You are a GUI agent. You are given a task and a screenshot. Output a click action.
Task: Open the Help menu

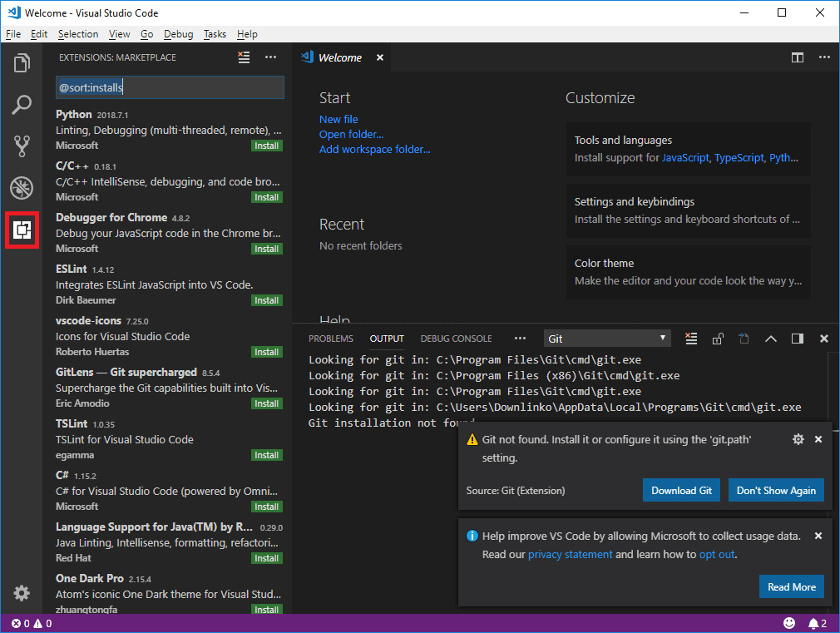point(247,34)
